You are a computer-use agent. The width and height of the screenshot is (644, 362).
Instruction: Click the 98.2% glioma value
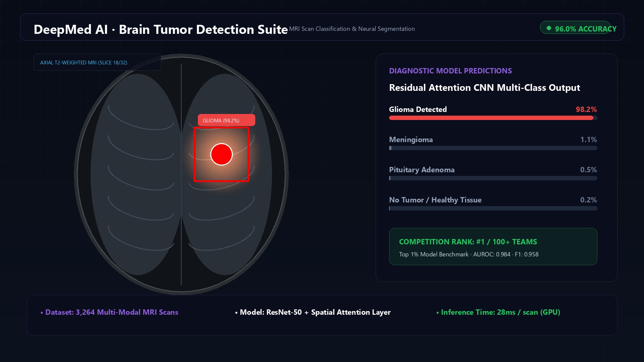tap(586, 109)
